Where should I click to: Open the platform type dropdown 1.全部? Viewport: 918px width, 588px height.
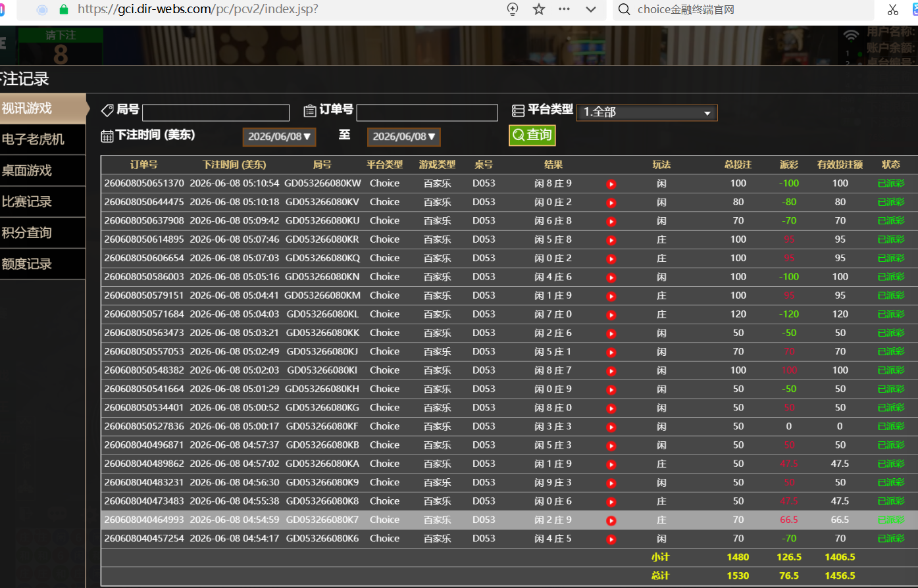(647, 112)
